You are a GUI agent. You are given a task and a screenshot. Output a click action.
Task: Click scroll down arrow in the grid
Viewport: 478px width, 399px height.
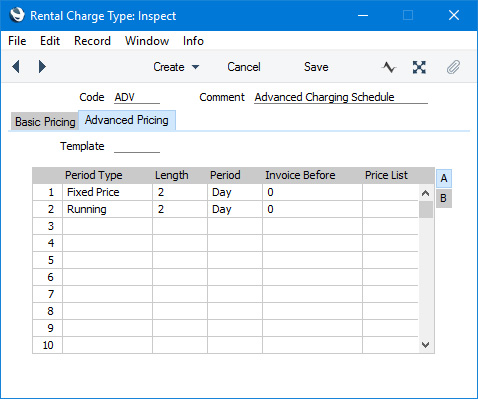[x=425, y=345]
